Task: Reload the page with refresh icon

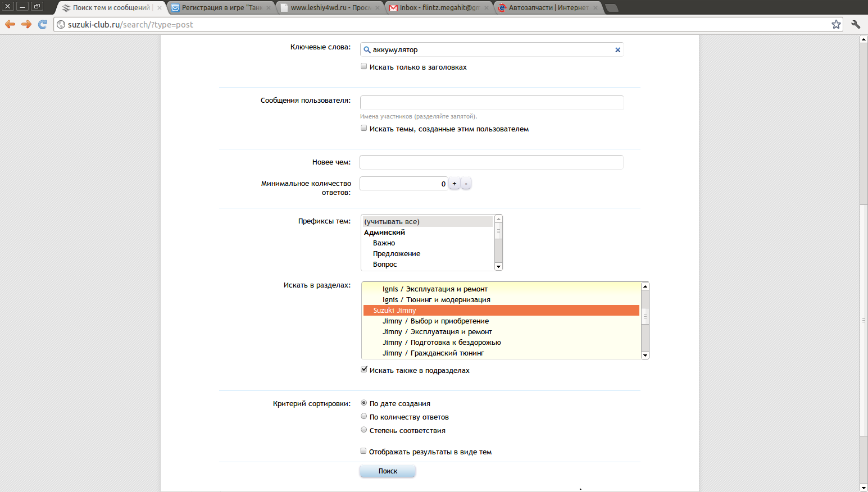Action: (42, 24)
